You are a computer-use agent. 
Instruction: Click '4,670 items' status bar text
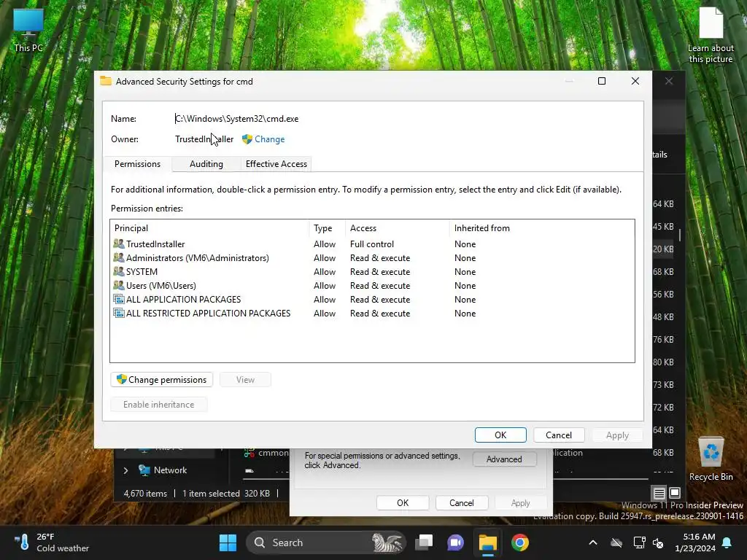coord(145,494)
